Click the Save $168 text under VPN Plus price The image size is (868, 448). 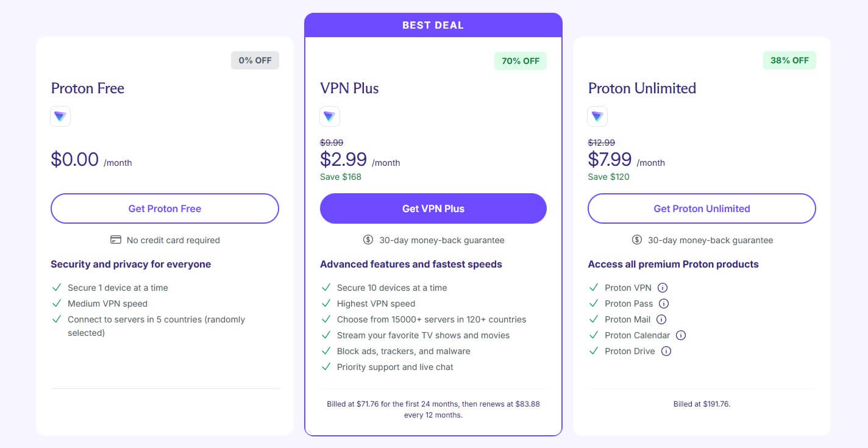(340, 177)
